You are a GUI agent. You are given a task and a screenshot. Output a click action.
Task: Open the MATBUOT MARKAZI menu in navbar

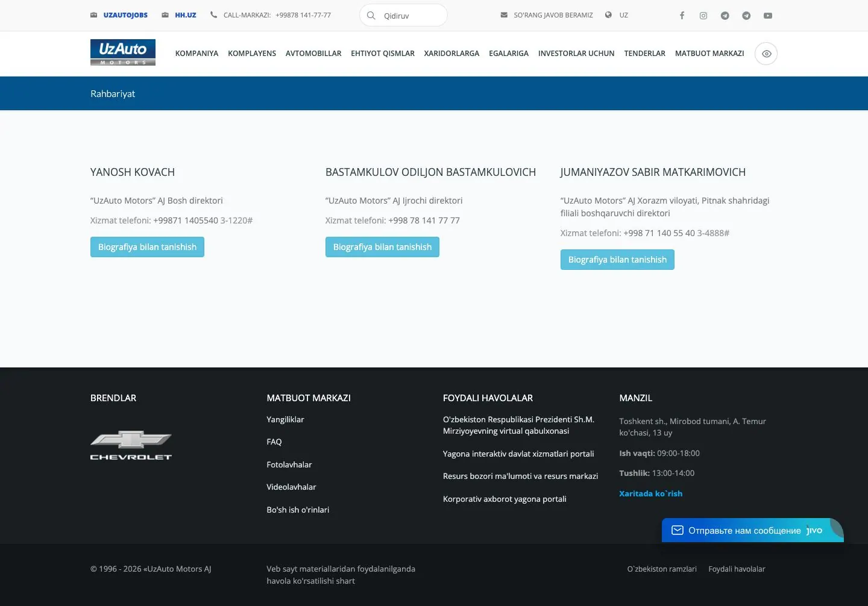point(709,54)
